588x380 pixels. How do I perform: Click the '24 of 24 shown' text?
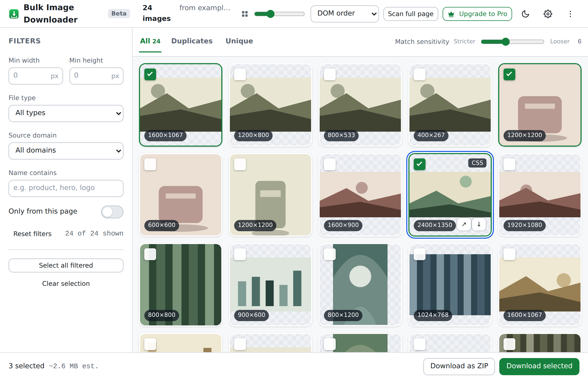click(x=94, y=233)
